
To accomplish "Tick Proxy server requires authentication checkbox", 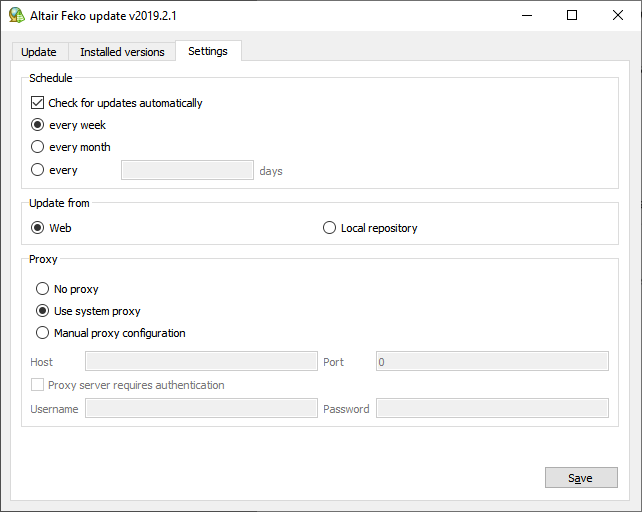I will (x=38, y=385).
